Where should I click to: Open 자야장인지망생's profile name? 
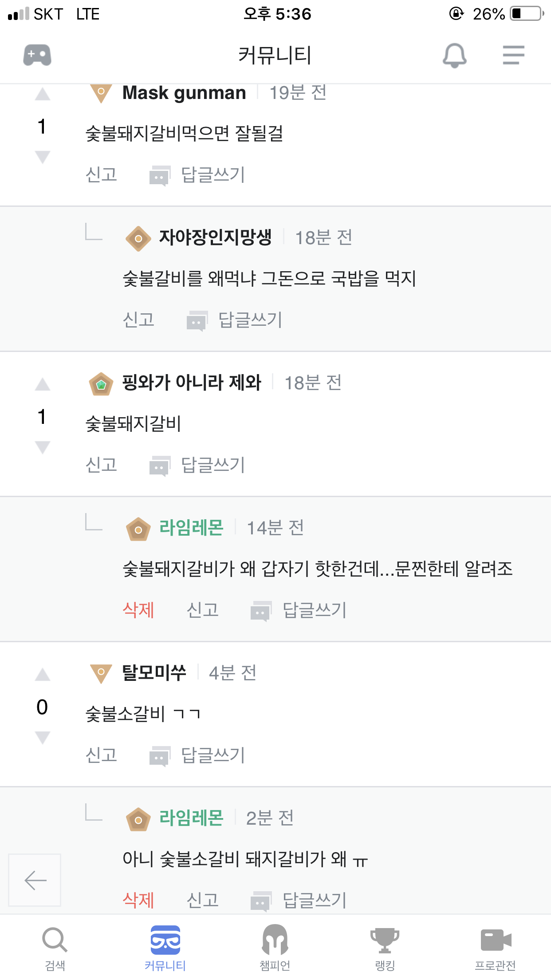[215, 237]
